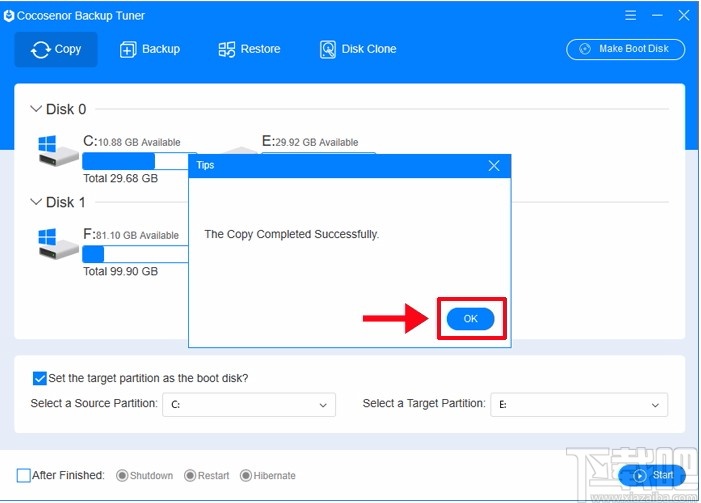This screenshot has height=503, width=701.
Task: Close the Tips dialog with X
Action: tap(494, 166)
